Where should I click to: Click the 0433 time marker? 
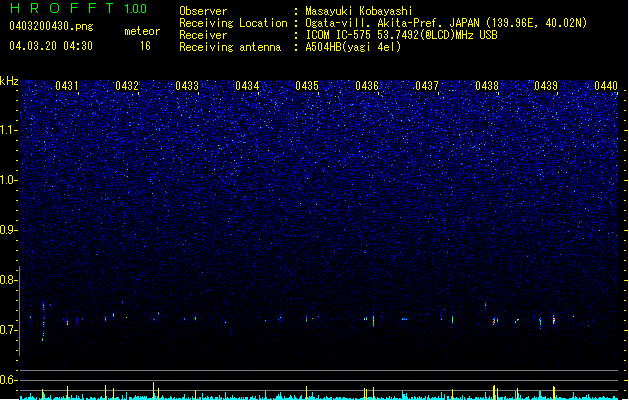point(187,86)
